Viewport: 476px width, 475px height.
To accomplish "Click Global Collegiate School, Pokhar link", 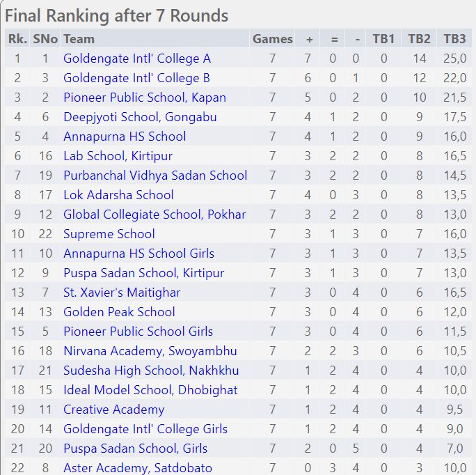I will pos(154,215).
